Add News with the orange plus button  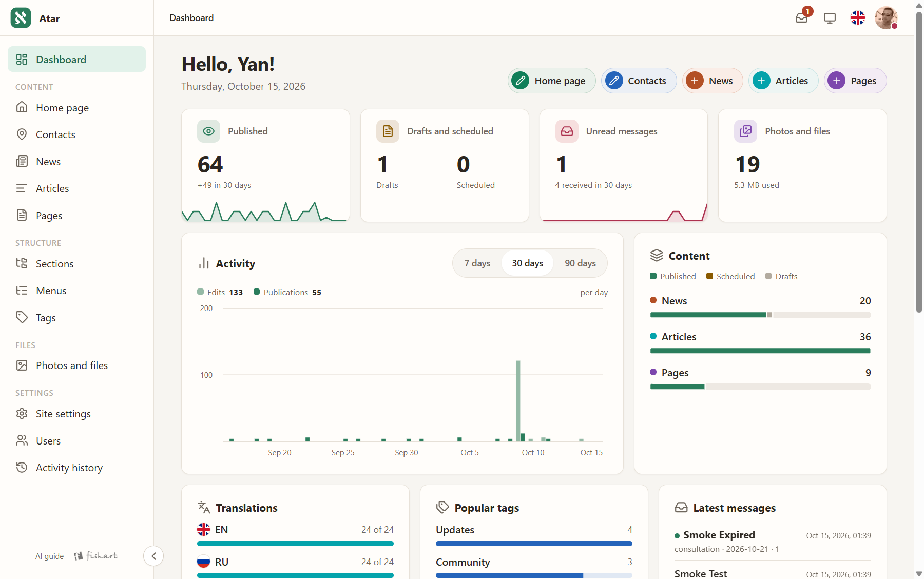click(713, 81)
